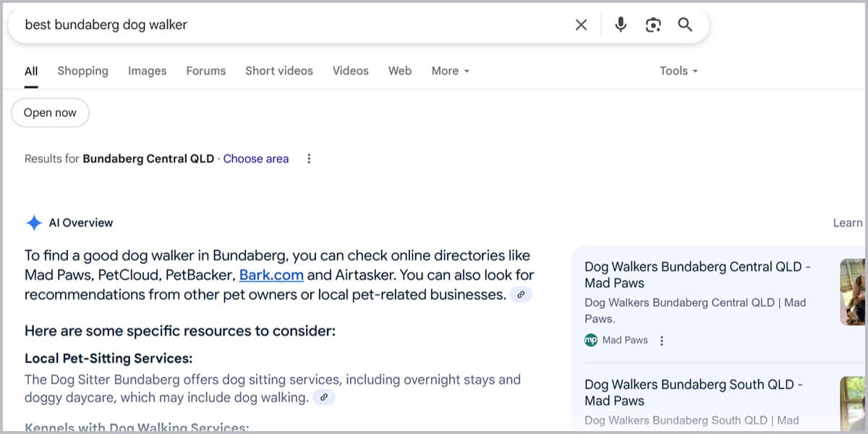
Task: Open the three-dot menu beside Mad Paws source
Action: (661, 341)
